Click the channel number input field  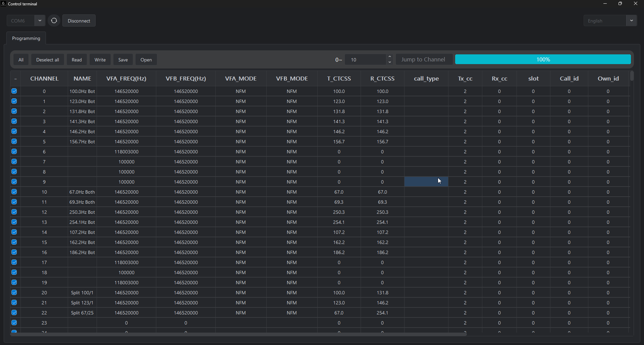click(366, 59)
